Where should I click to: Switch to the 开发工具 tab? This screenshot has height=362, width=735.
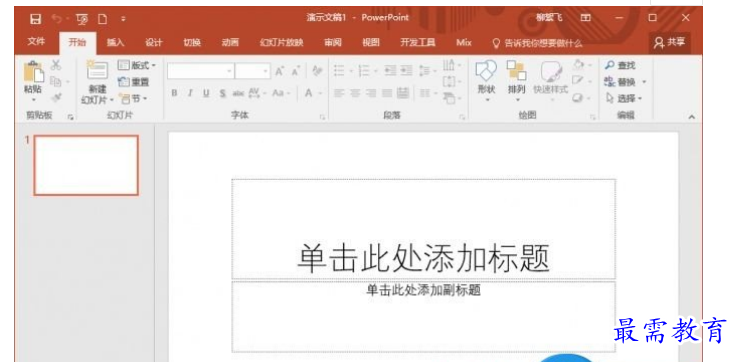pyautogui.click(x=418, y=43)
